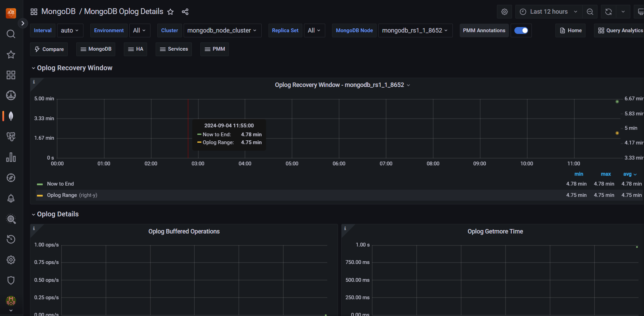
Task: Sort legend by min column
Action: [579, 174]
